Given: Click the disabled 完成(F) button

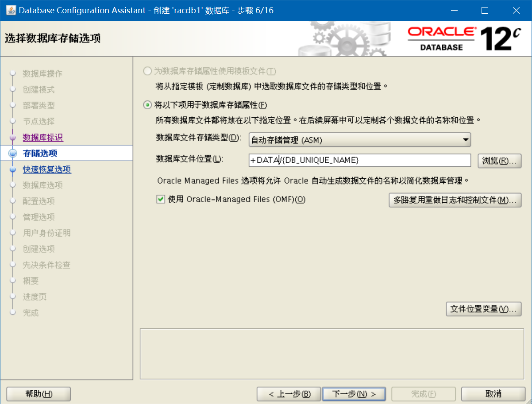Looking at the screenshot, I should [424, 394].
